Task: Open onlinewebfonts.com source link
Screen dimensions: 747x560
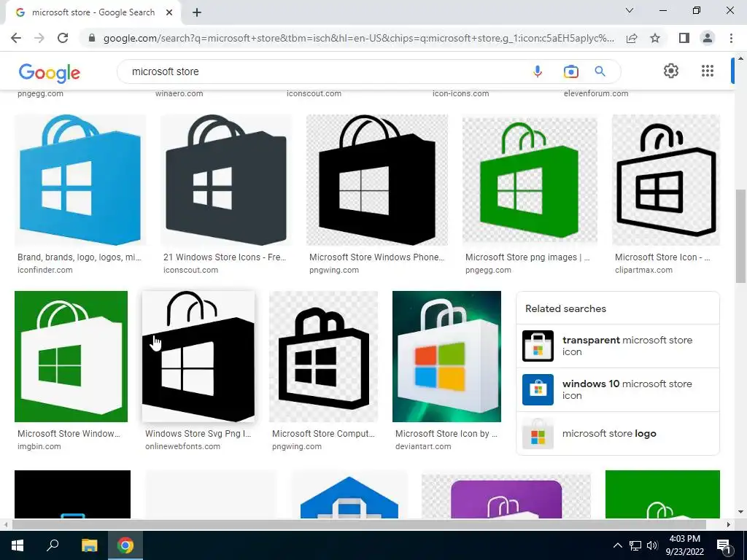Action: (x=182, y=447)
